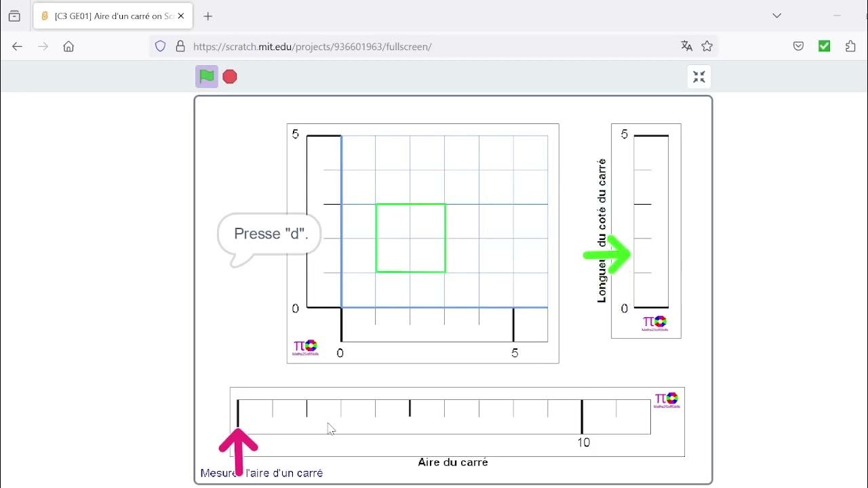Translate this page using translate icon
Image resolution: width=868 pixels, height=488 pixels.
click(x=686, y=46)
